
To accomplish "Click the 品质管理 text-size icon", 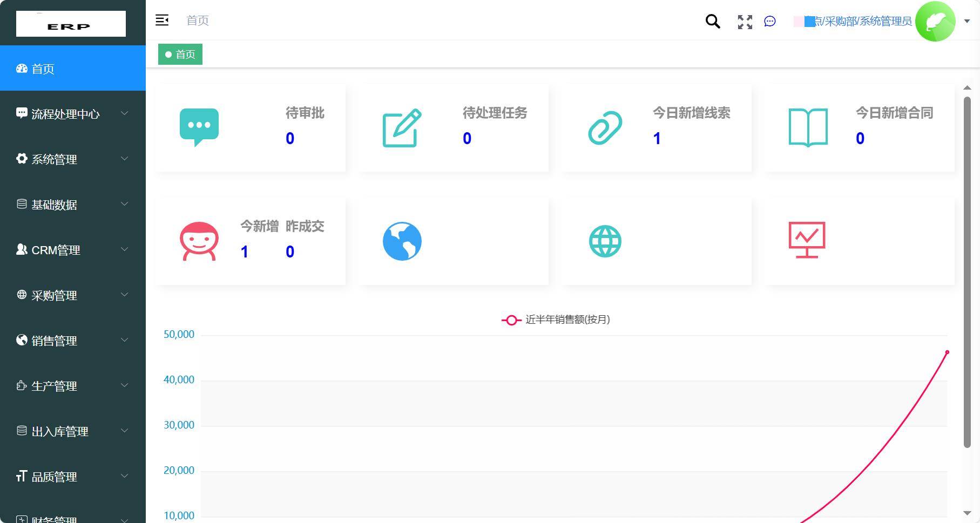I will tap(22, 476).
